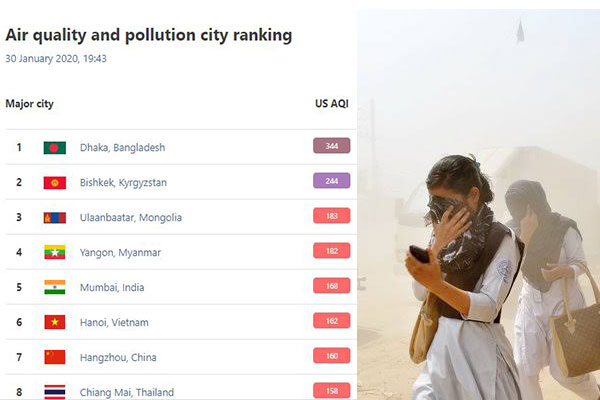
Task: Open the Bishkek, Kyrgyzstan city link
Action: click(x=123, y=183)
